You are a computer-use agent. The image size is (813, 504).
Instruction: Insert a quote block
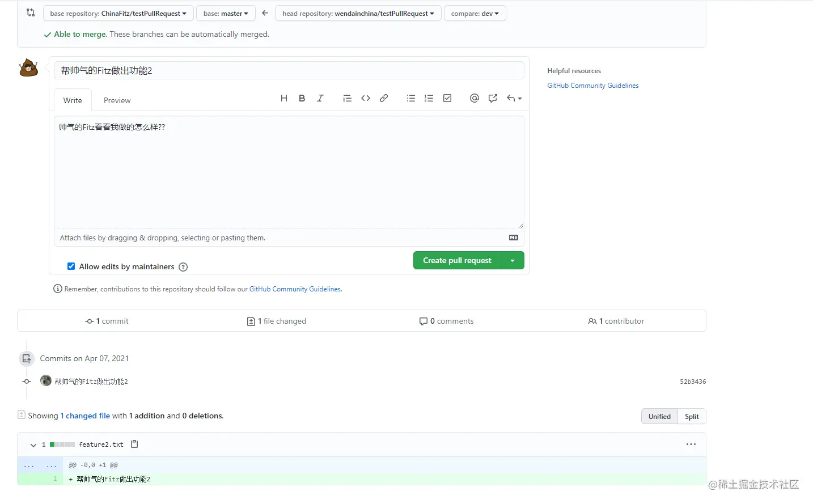pos(348,98)
